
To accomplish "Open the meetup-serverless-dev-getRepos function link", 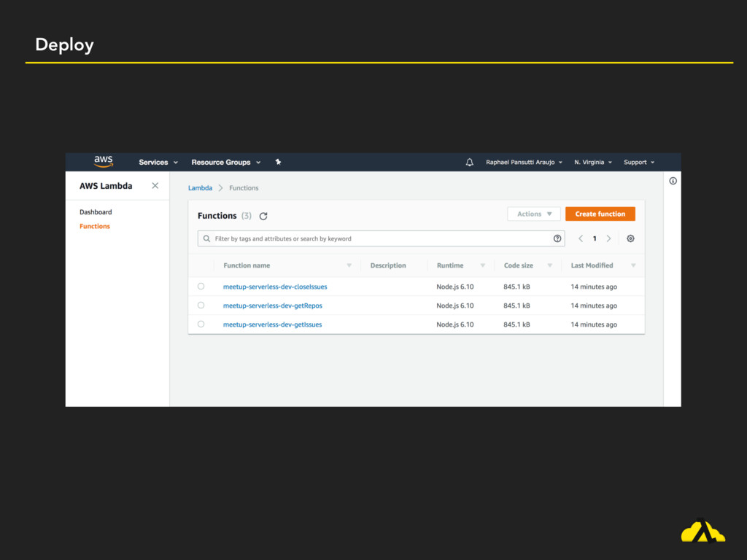I will pos(272,306).
